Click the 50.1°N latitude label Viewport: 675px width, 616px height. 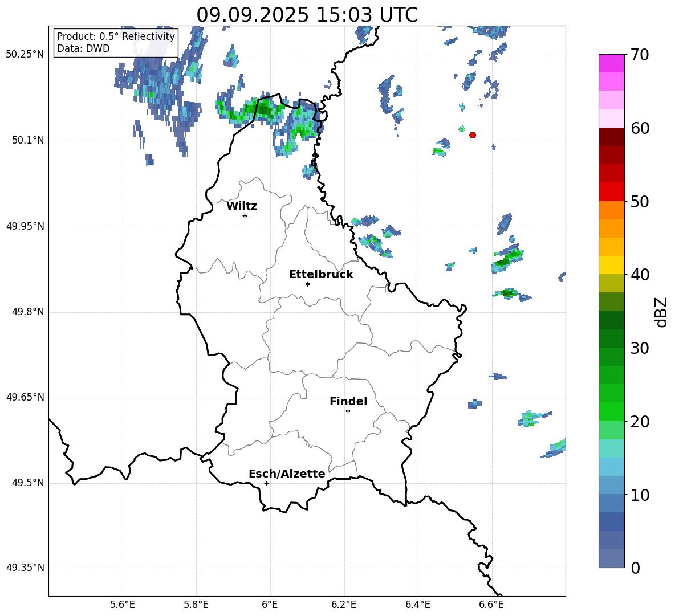[x=28, y=141]
